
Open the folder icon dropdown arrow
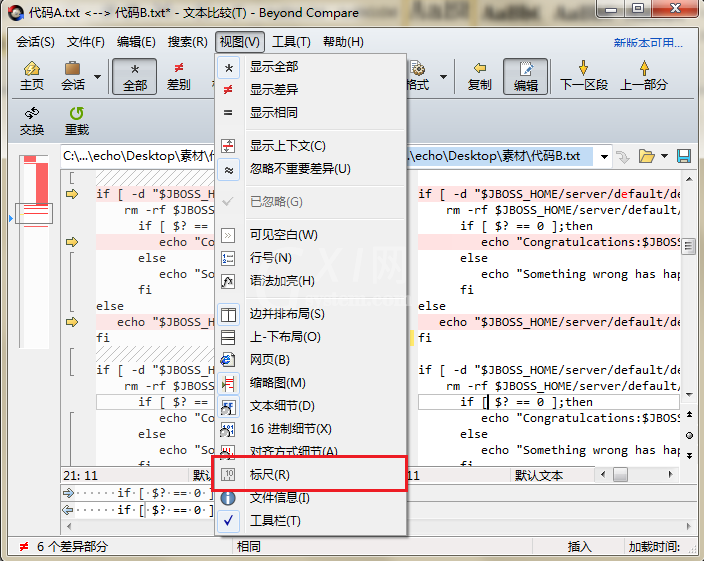664,156
